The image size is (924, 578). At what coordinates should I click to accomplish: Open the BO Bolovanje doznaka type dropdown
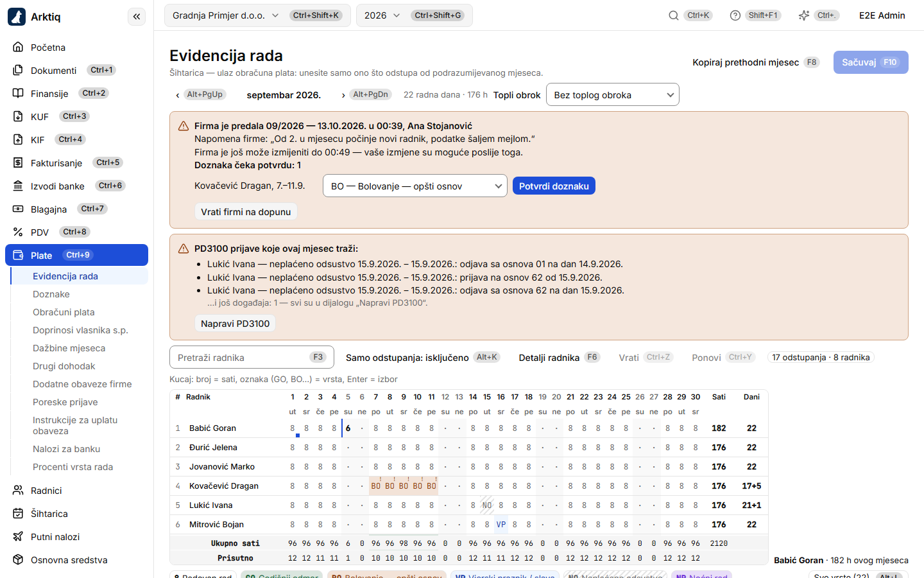click(415, 186)
